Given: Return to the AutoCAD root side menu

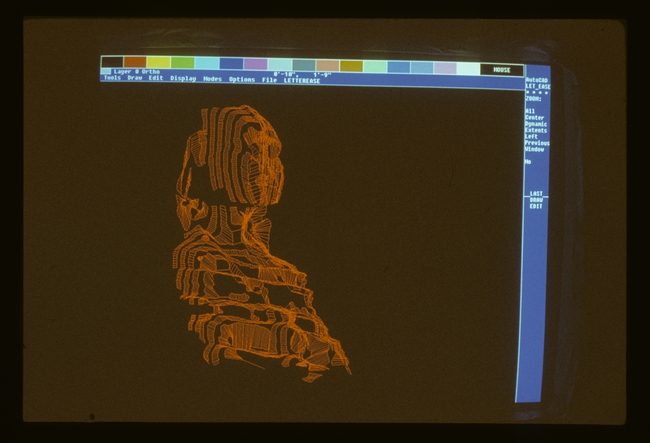Looking at the screenshot, I should pos(537,79).
